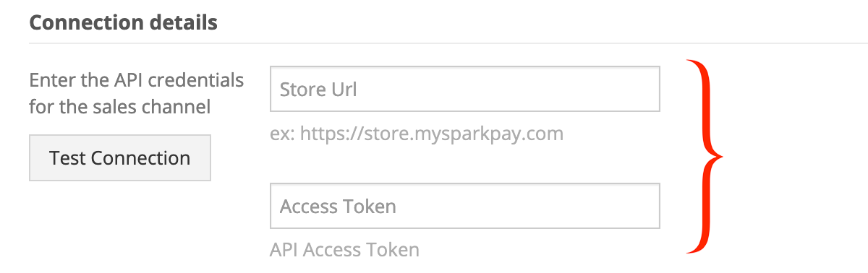Image resolution: width=868 pixels, height=273 pixels.
Task: Select the Access Token text box
Action: click(465, 206)
